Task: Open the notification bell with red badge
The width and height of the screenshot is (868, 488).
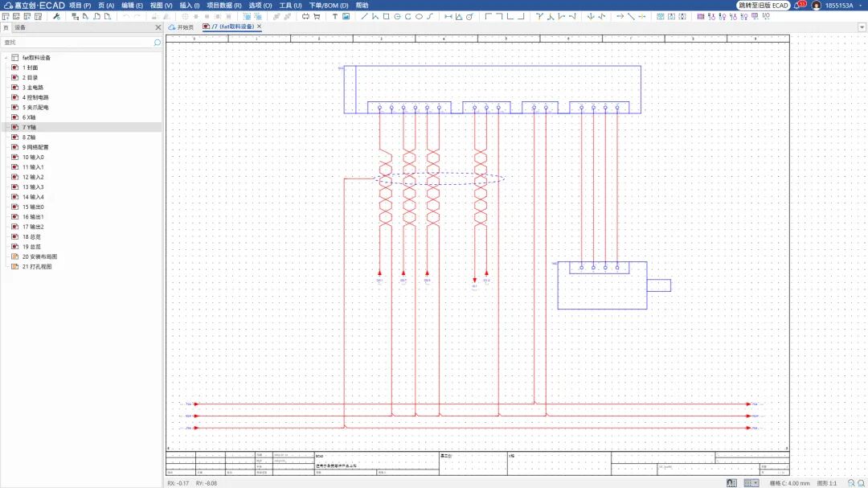Action: pos(798,6)
